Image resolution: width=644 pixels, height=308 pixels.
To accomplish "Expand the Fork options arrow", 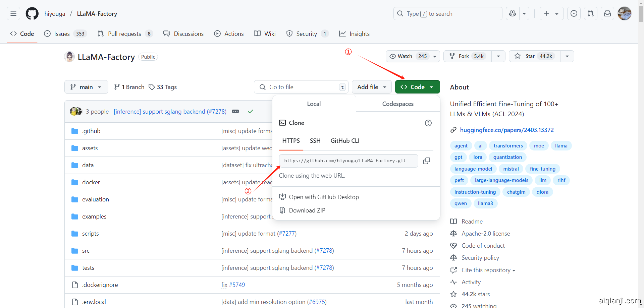I will pyautogui.click(x=498, y=56).
